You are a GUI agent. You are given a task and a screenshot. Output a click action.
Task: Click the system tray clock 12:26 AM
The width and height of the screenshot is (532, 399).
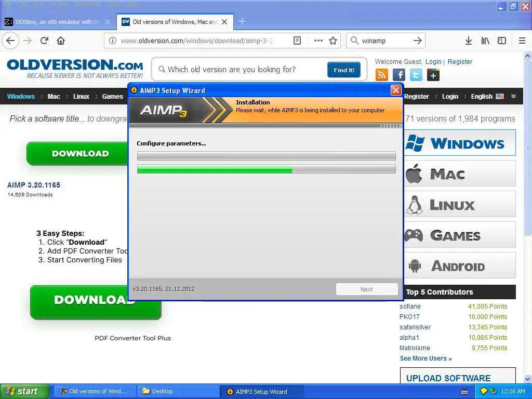513,391
